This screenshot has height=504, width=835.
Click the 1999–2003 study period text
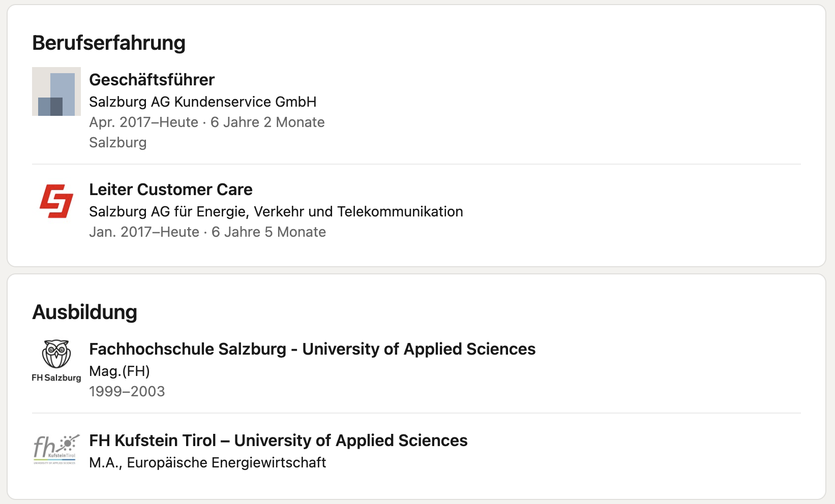(127, 392)
